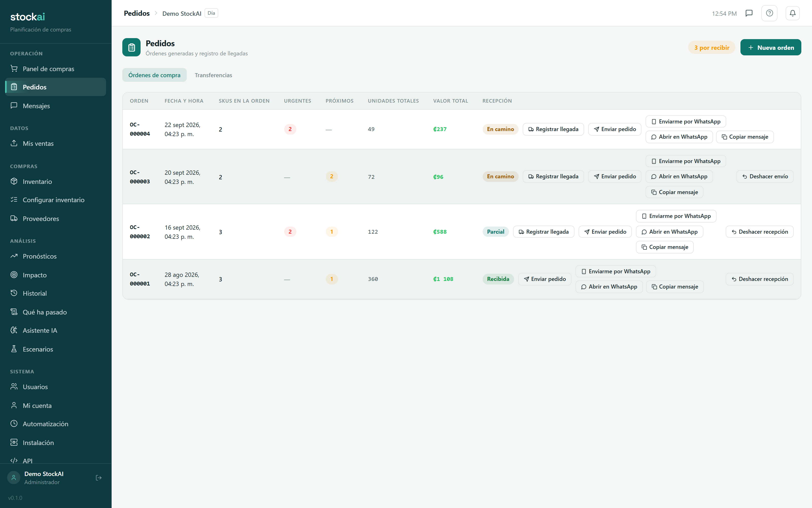Click the Día badge in breadcrumb
Viewport: 812px width, 508px height.
click(x=211, y=13)
